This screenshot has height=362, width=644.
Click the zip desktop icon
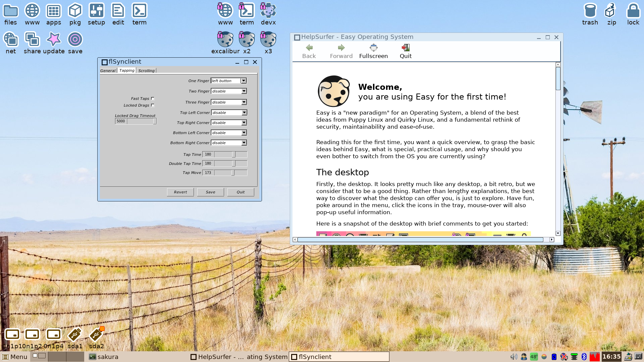(x=611, y=14)
